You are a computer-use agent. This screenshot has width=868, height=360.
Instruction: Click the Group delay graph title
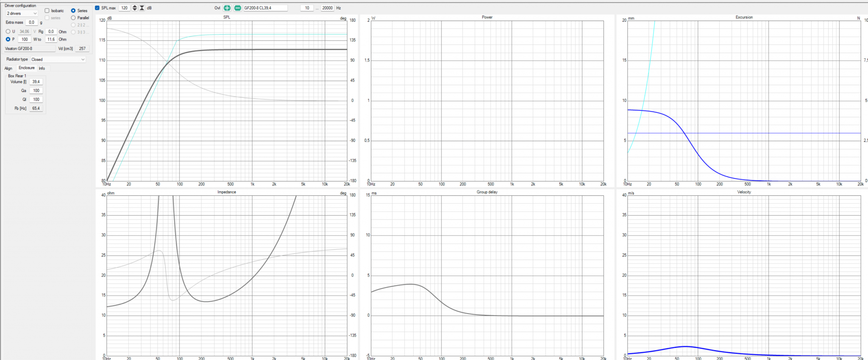[x=487, y=192]
